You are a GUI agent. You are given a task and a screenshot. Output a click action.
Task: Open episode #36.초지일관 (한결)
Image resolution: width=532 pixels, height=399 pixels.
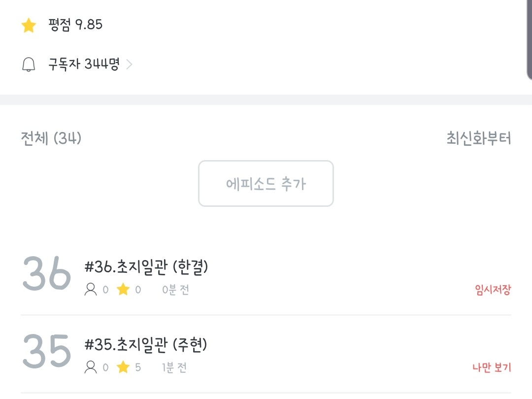pyautogui.click(x=146, y=267)
